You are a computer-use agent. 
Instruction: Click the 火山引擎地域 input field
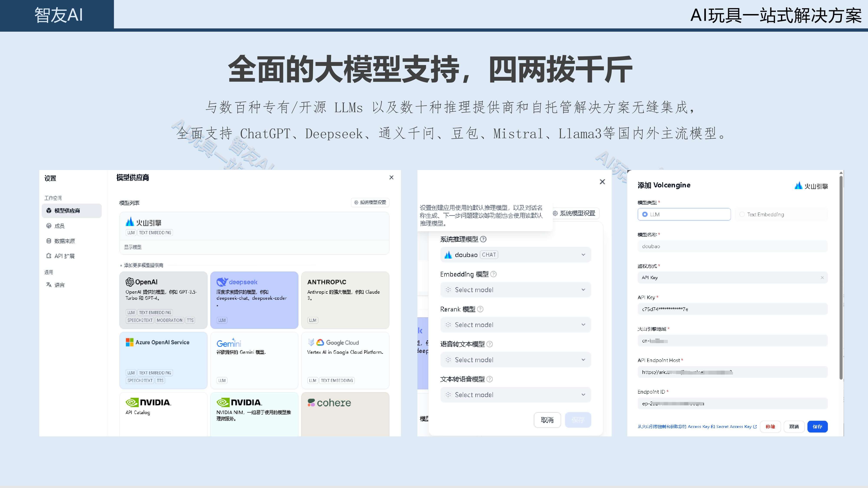tap(733, 341)
